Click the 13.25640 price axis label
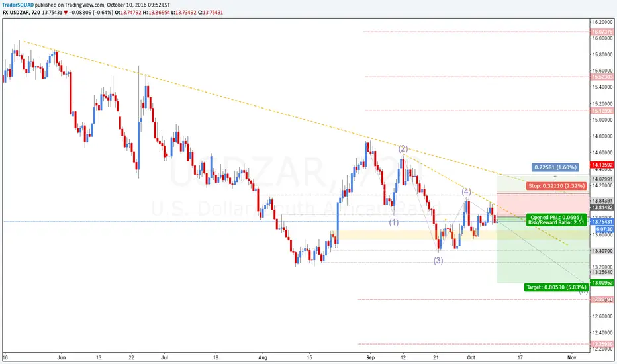The width and height of the screenshot is (617, 364). pos(602,272)
